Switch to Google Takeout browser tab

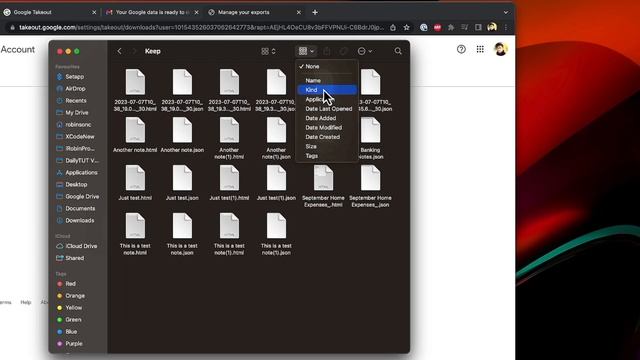point(49,12)
